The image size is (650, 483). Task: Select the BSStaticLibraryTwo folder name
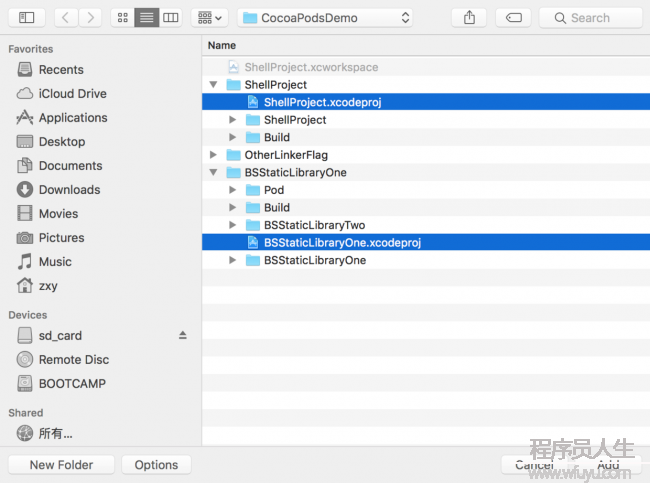pyautogui.click(x=315, y=225)
